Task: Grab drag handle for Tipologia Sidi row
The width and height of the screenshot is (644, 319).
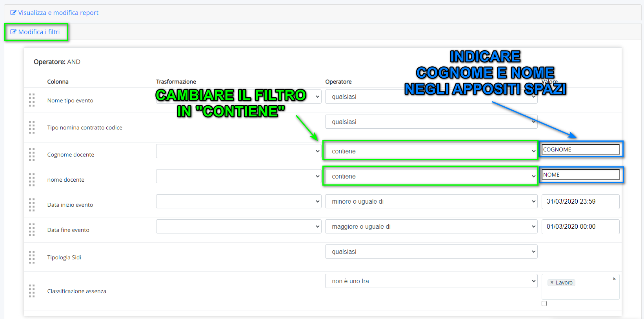Action: (32, 257)
